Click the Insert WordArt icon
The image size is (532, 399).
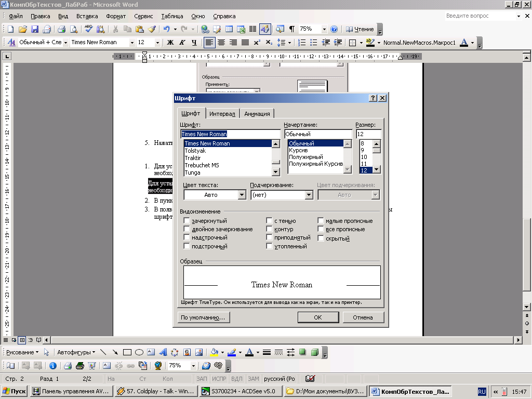click(x=163, y=353)
